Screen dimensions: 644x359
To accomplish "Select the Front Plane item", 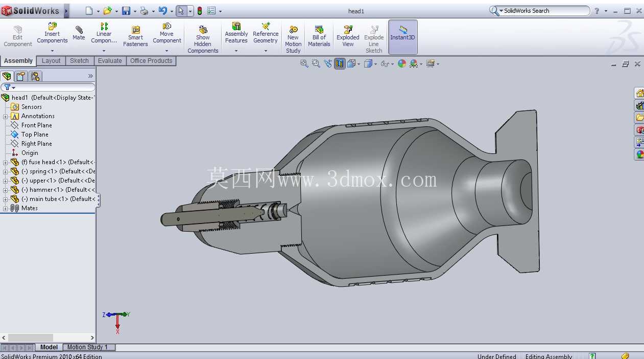I will pos(36,125).
